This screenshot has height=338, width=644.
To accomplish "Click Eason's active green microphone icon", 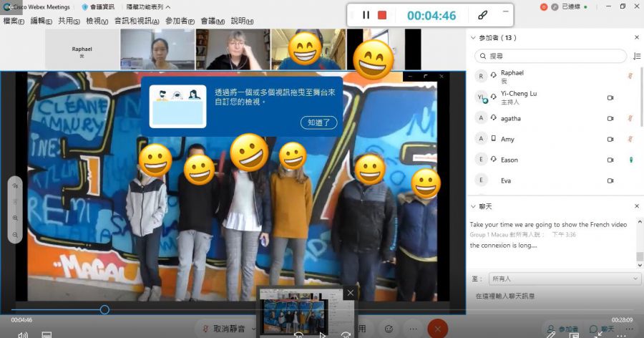I will pyautogui.click(x=631, y=160).
